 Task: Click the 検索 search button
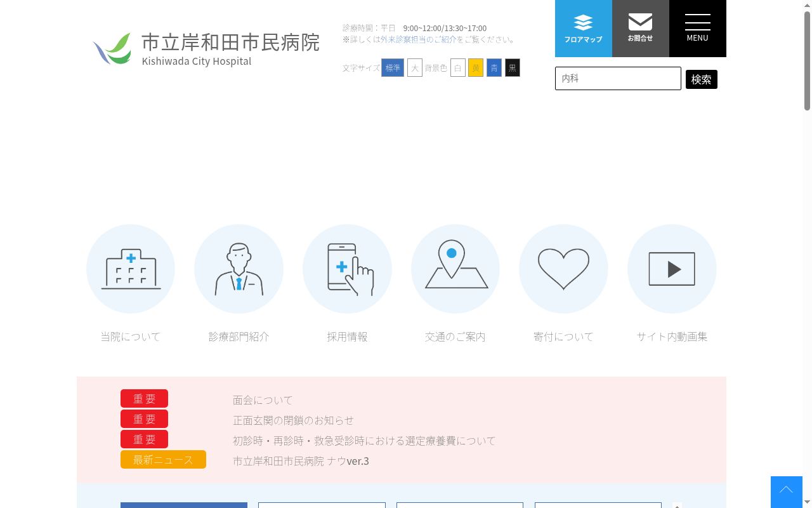pos(702,79)
